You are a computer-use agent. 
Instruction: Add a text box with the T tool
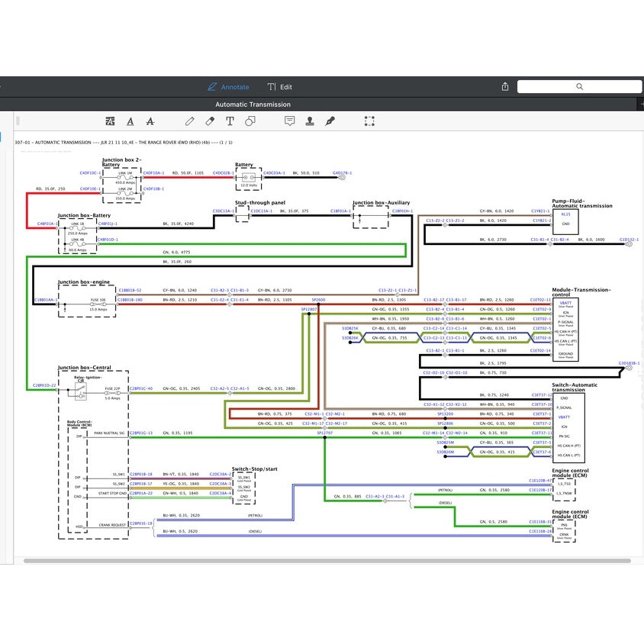[x=230, y=121]
